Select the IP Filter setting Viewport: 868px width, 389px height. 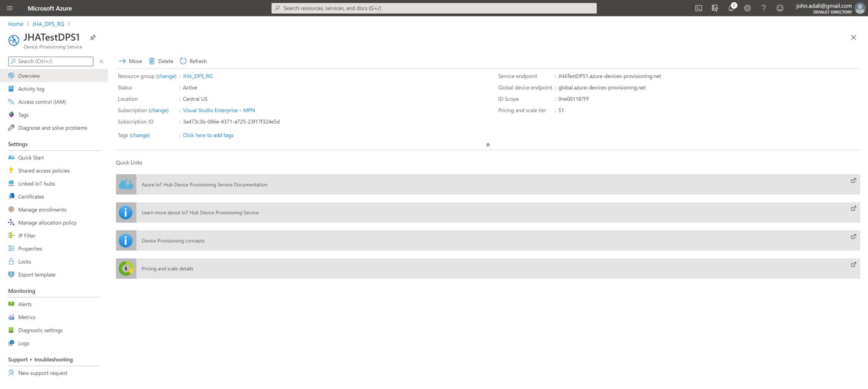click(27, 235)
